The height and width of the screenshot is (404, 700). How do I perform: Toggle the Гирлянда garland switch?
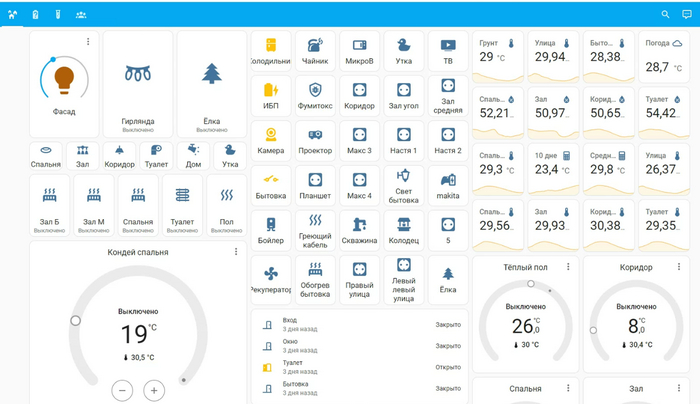pos(138,74)
